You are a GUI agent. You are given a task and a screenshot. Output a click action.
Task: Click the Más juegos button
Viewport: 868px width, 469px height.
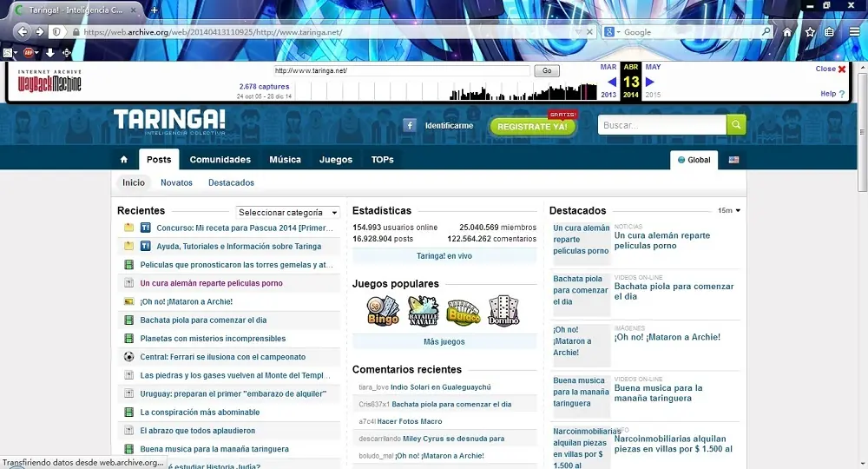coord(444,341)
